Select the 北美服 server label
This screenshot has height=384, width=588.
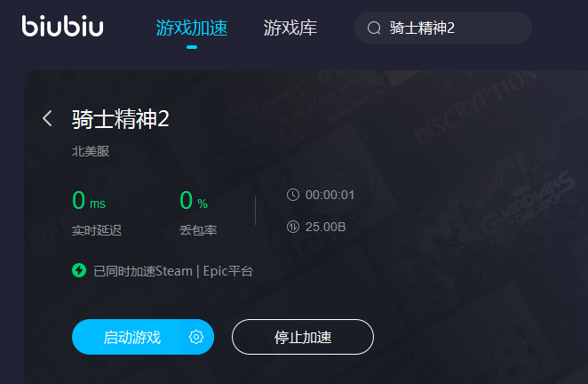tap(91, 151)
